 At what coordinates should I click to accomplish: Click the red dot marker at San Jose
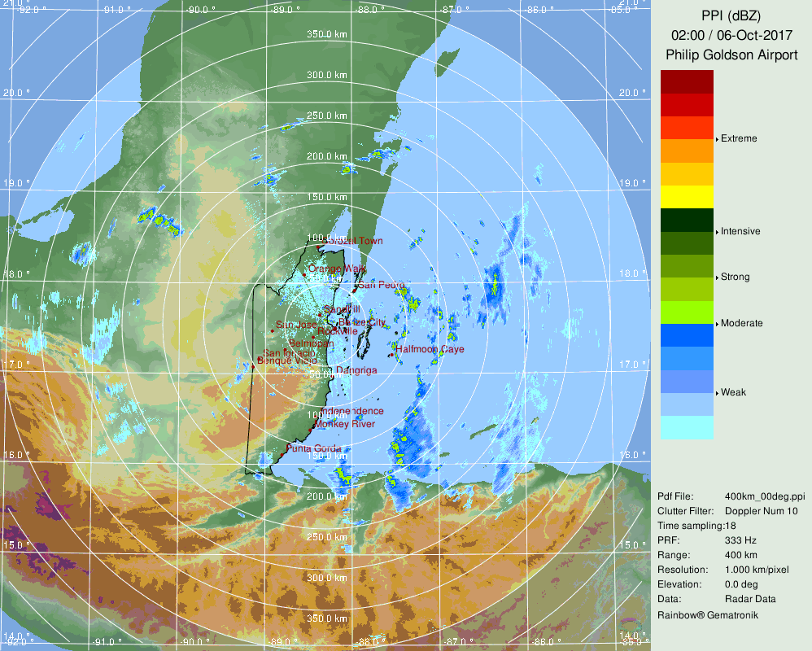tap(273, 330)
